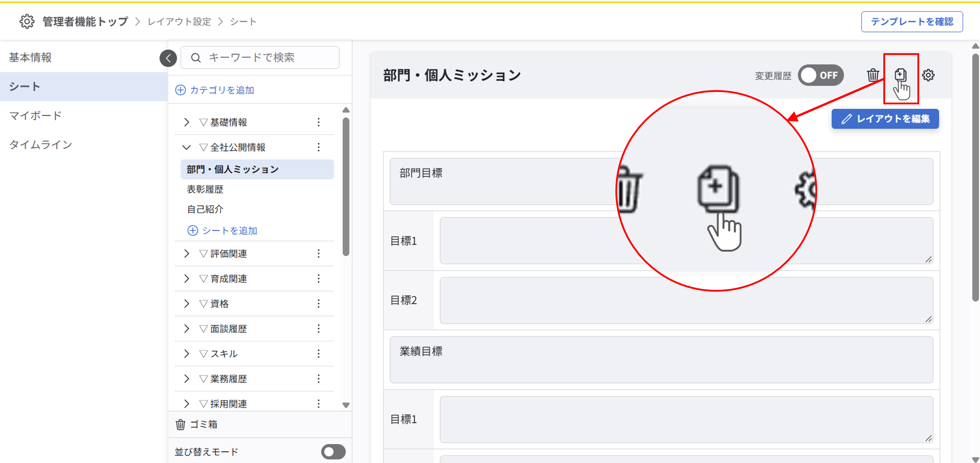Viewport: 980px width, 463px height.
Task: Click the category list scroll-down arrow
Action: click(346, 405)
